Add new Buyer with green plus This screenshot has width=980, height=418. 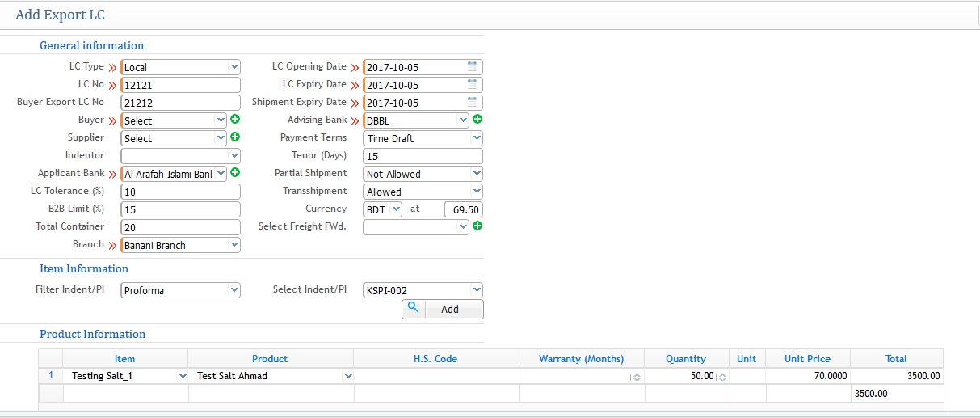click(x=235, y=120)
